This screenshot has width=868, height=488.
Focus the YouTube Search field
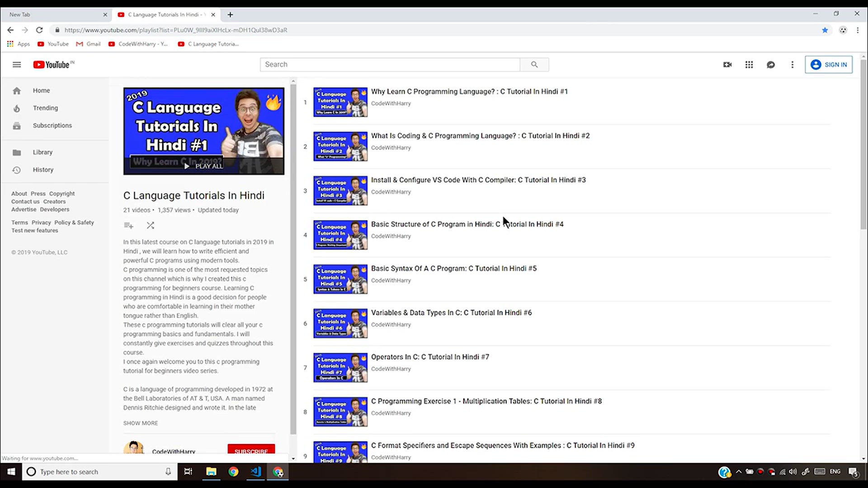tap(390, 65)
